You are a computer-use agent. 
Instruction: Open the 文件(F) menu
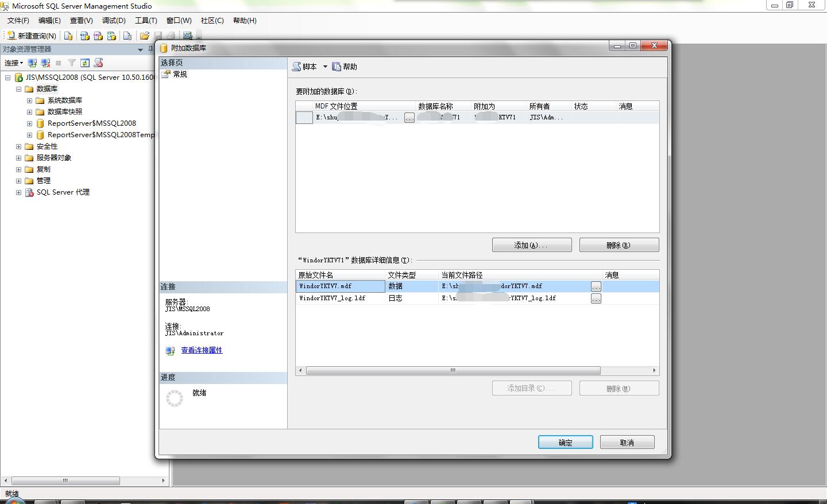[x=18, y=20]
